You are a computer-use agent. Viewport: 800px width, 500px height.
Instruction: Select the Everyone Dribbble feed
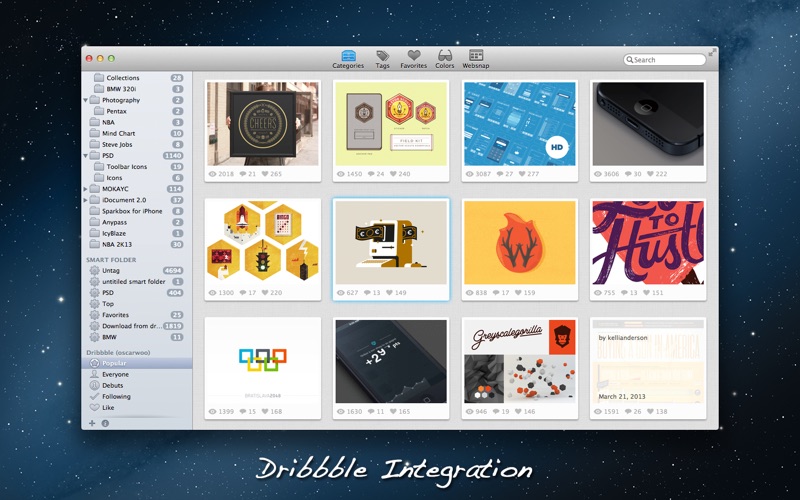[x=115, y=374]
